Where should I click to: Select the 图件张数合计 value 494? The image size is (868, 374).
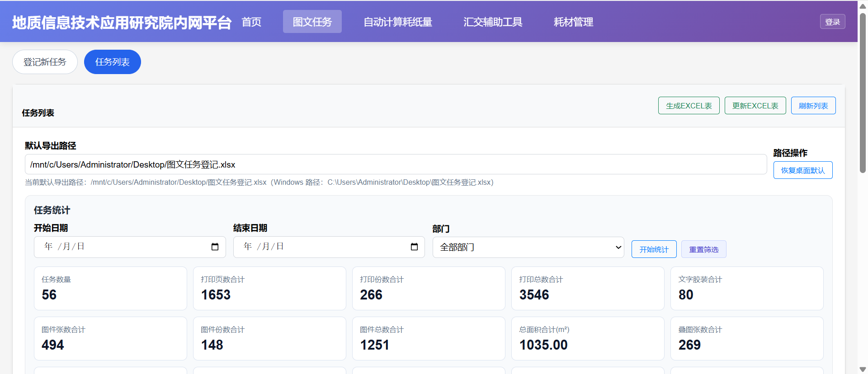(53, 345)
